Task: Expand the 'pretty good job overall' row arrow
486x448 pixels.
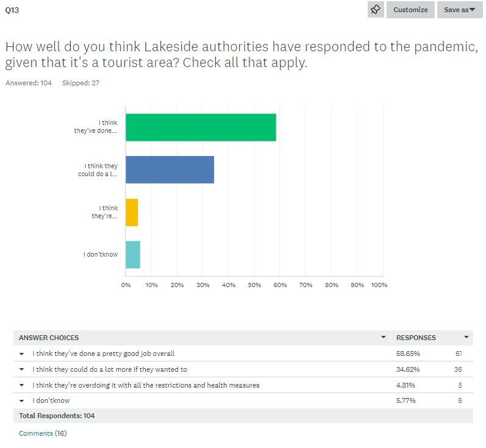Action: pos(21,354)
